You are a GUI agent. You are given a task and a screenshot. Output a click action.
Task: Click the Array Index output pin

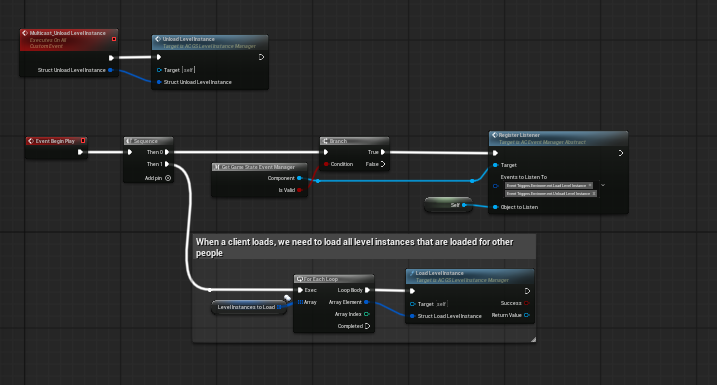(366, 314)
